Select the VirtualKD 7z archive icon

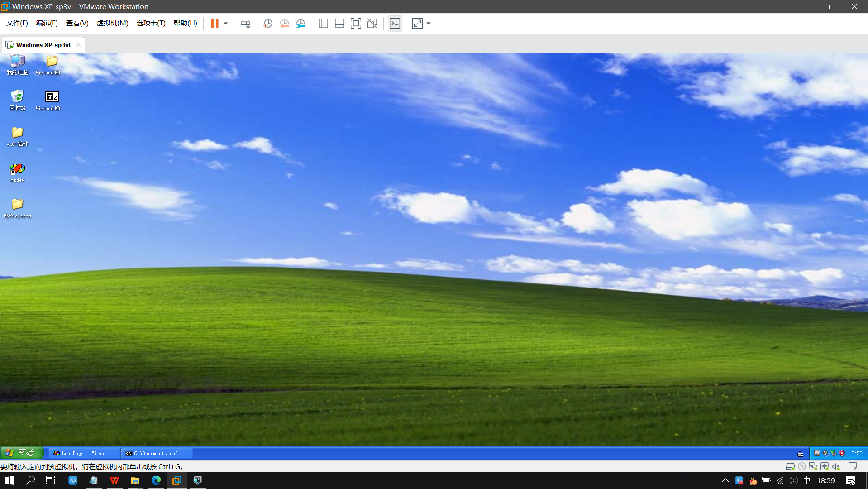click(x=51, y=100)
